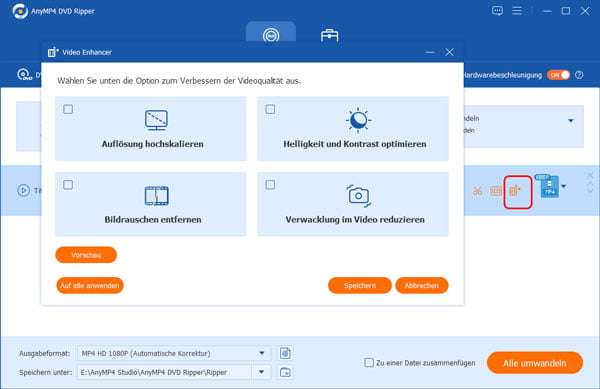600x389 pixels.
Task: Click the AnyMP4 DVD Ripper logo
Action: 20,11
